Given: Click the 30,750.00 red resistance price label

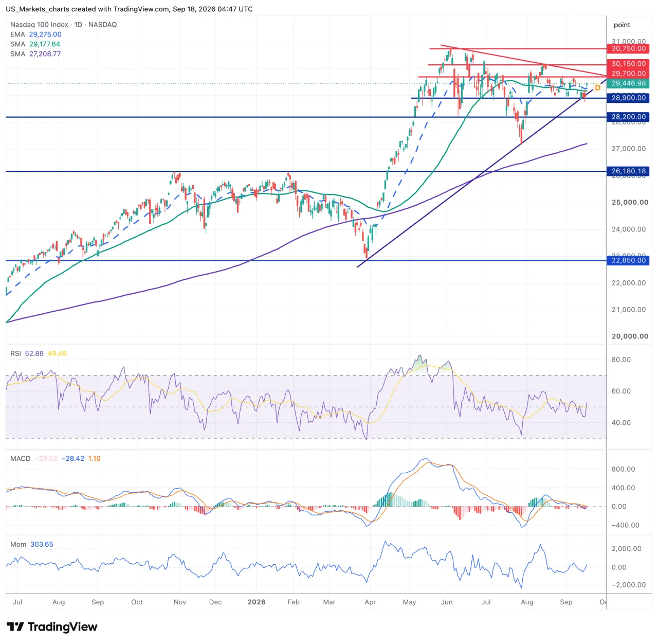Looking at the screenshot, I should click(628, 49).
